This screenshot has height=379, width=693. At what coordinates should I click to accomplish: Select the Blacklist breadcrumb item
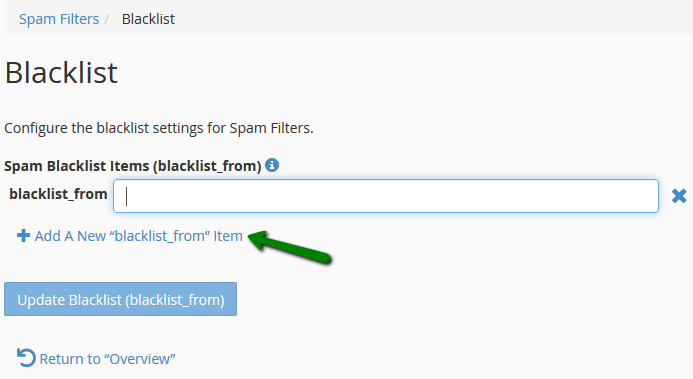click(148, 19)
